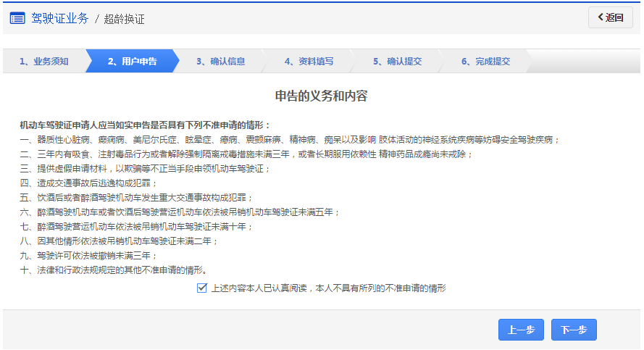The height and width of the screenshot is (350, 644).
Task: Open the 驾驶证业务 breadcrumb link
Action: pyautogui.click(x=59, y=18)
